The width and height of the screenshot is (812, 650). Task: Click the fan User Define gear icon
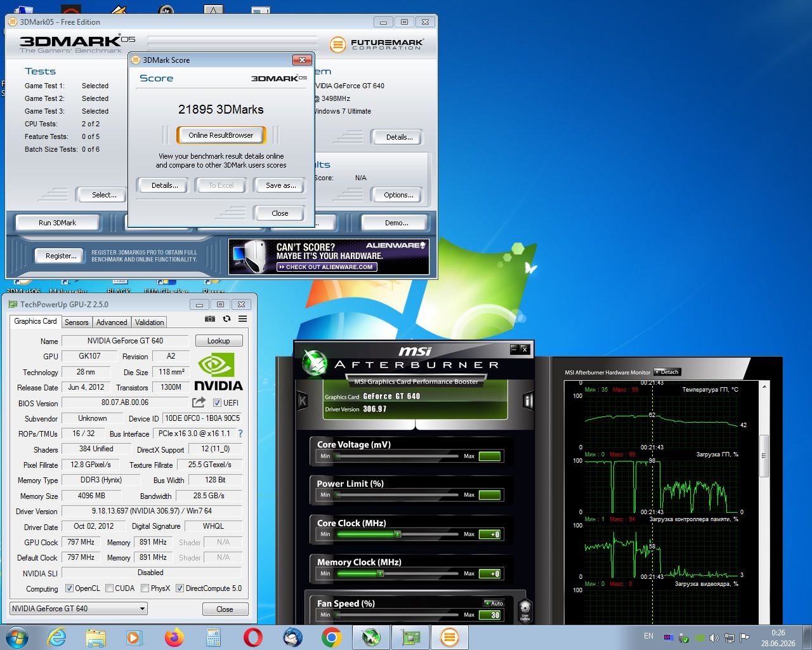tap(525, 610)
